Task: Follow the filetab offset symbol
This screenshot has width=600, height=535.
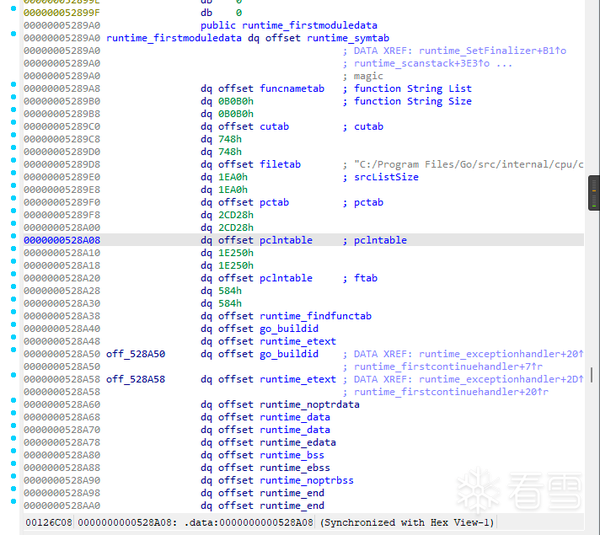Action: tap(280, 164)
